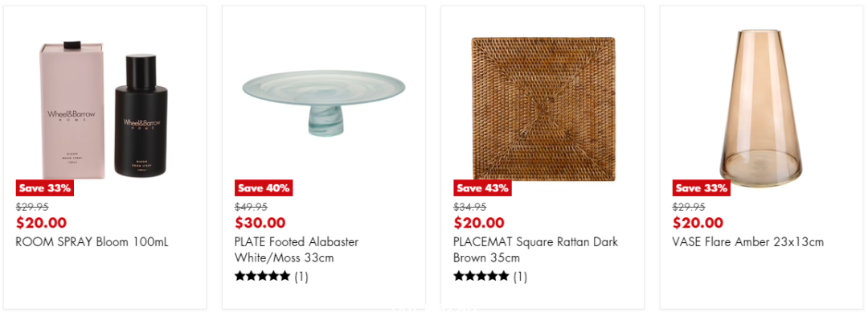Click Save 33% badge on amber vase
Viewport: 868px width, 317px height.
tap(702, 188)
